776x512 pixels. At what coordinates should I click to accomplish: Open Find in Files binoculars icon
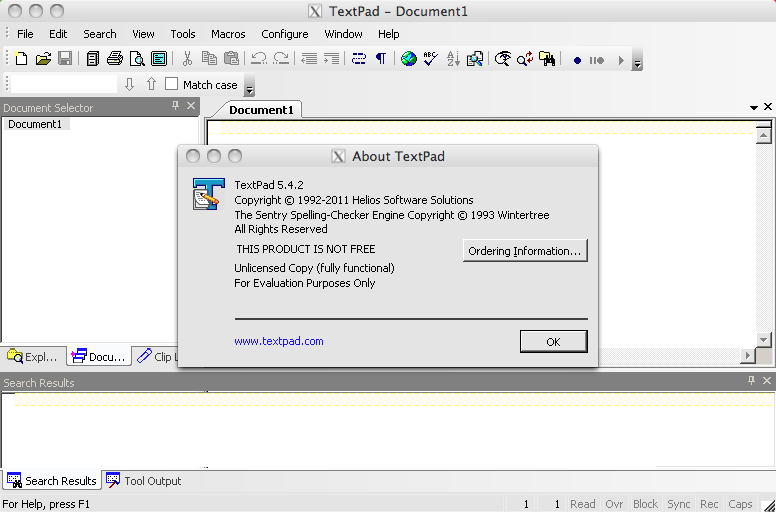(547, 58)
